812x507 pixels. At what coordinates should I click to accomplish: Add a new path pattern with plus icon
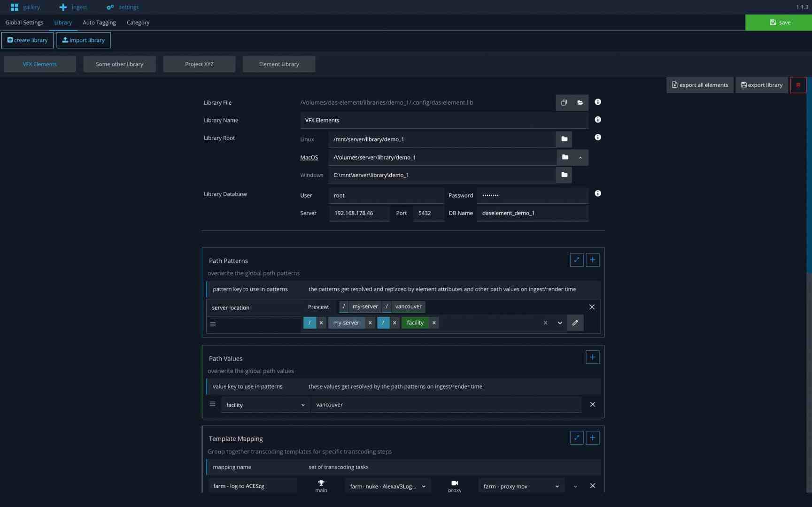(x=592, y=260)
